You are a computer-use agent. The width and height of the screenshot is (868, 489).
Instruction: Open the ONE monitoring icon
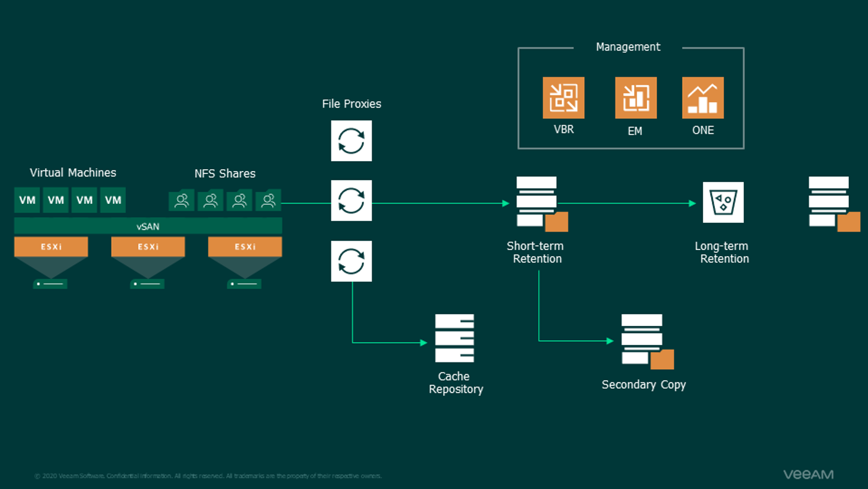pyautogui.click(x=703, y=97)
